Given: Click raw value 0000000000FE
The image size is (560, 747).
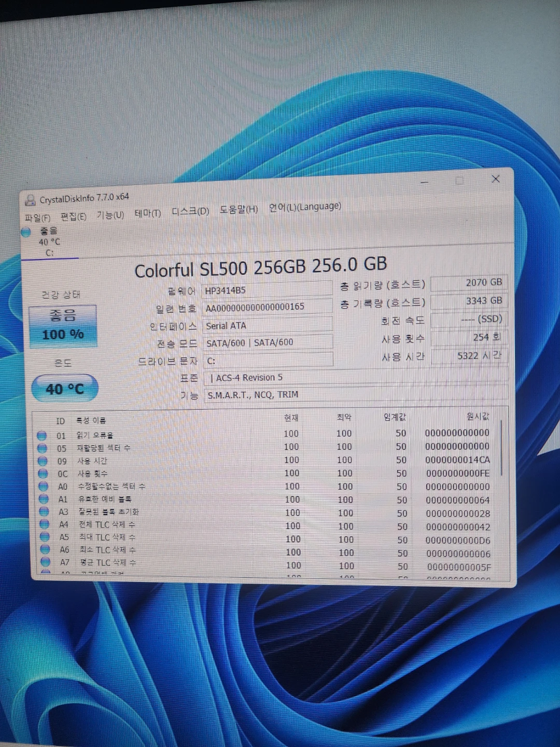Looking at the screenshot, I should tap(458, 474).
